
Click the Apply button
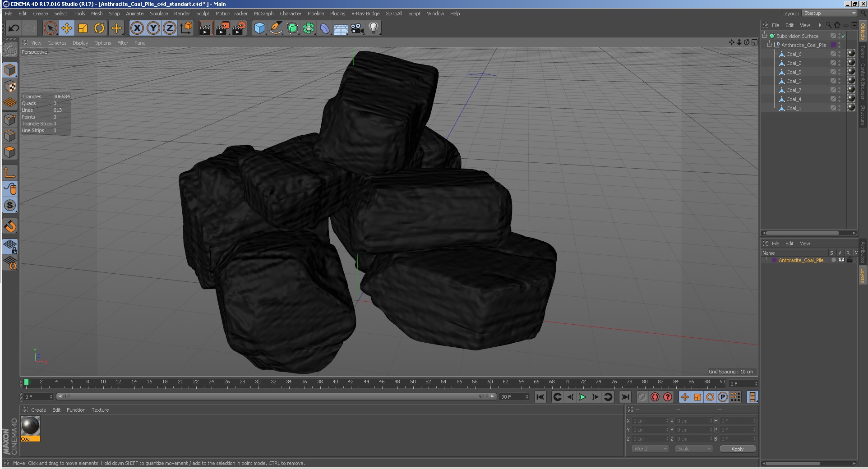pyautogui.click(x=738, y=449)
